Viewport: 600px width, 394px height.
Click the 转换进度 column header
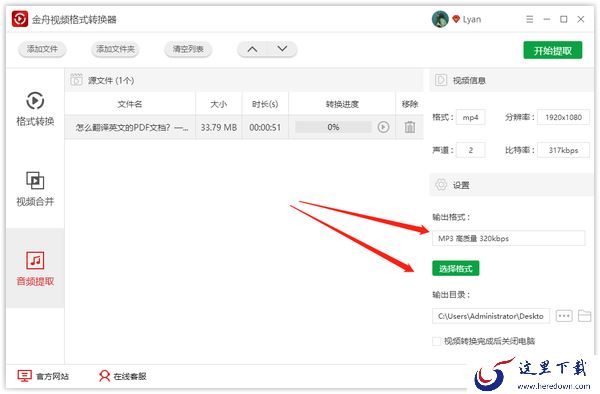tap(342, 104)
